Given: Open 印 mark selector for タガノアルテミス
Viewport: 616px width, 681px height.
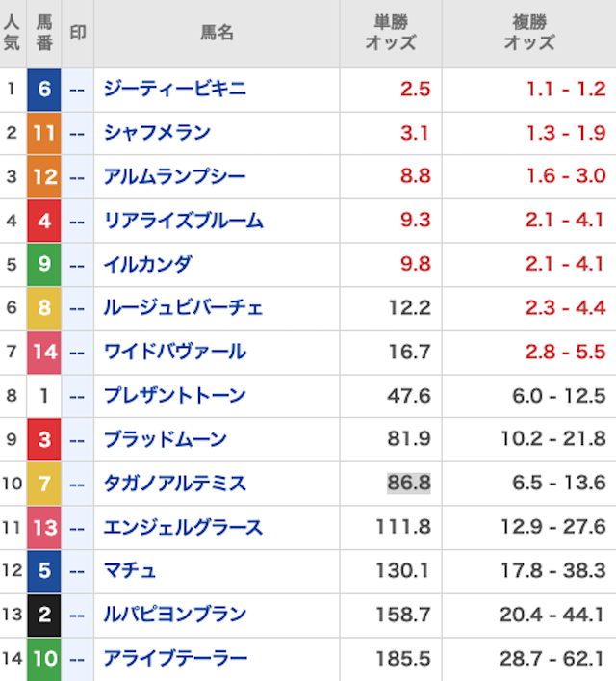Looking at the screenshot, I should coord(78,484).
